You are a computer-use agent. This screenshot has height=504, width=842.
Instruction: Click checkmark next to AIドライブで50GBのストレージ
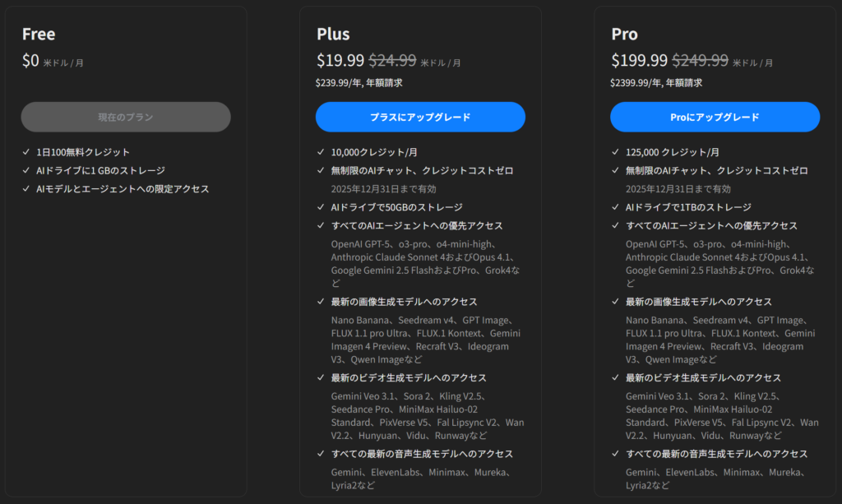point(322,207)
